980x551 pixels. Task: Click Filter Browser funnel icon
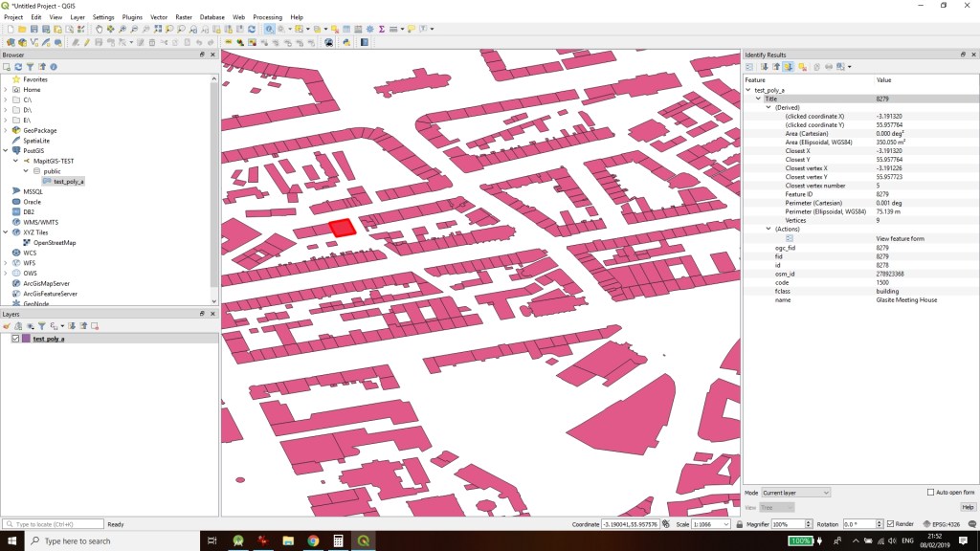pos(30,67)
